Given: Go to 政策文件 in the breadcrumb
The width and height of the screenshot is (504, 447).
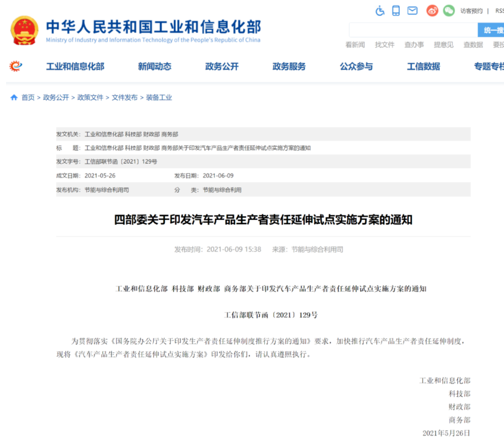Looking at the screenshot, I should [x=90, y=98].
